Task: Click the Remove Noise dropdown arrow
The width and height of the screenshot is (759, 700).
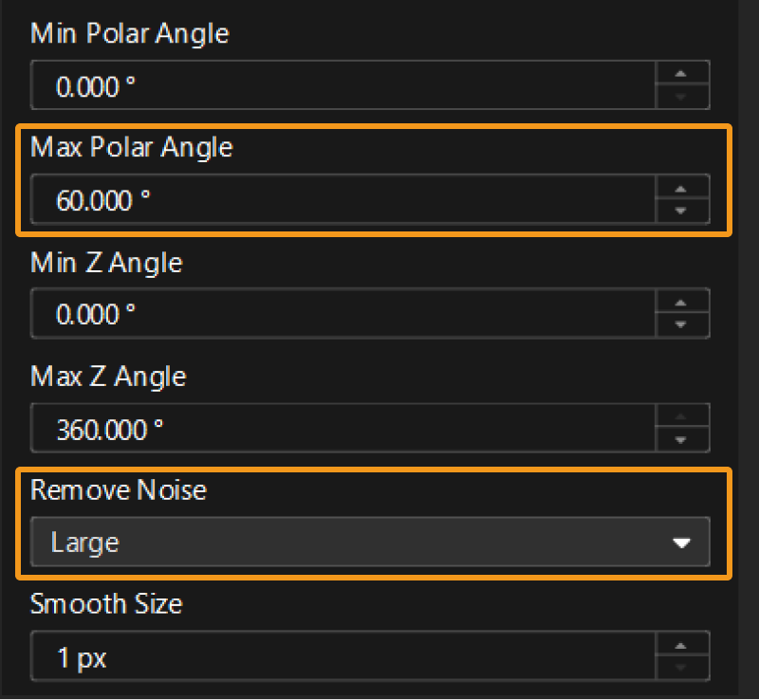Action: tap(680, 543)
